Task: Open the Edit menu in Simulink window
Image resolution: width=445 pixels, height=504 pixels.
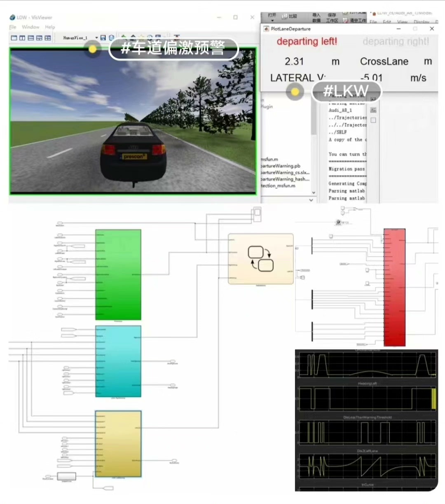Action: [387, 22]
